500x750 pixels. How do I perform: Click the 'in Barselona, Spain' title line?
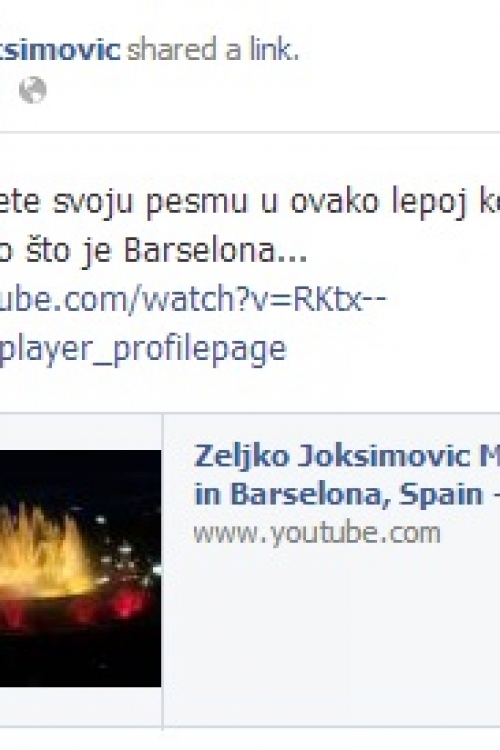(x=347, y=494)
